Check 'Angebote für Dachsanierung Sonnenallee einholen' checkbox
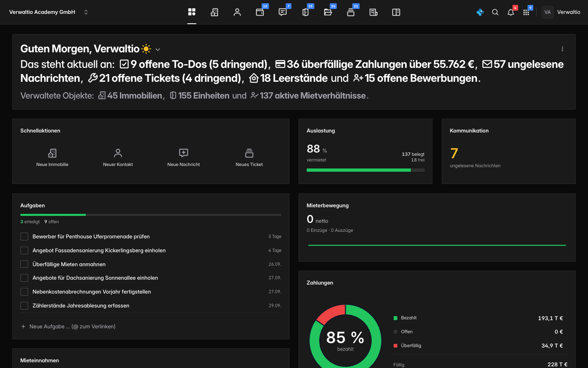 click(24, 278)
